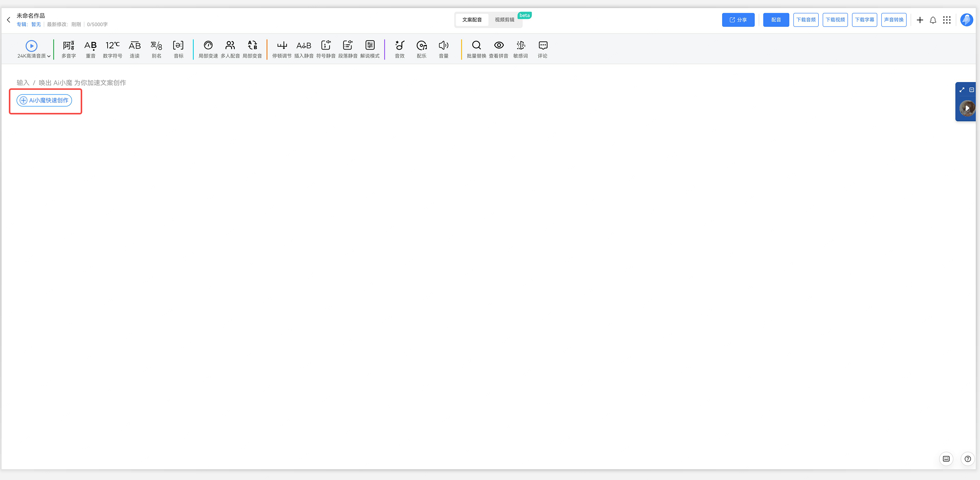Switch to the 文案配音 tab
Image resolution: width=980 pixels, height=480 pixels.
(472, 20)
